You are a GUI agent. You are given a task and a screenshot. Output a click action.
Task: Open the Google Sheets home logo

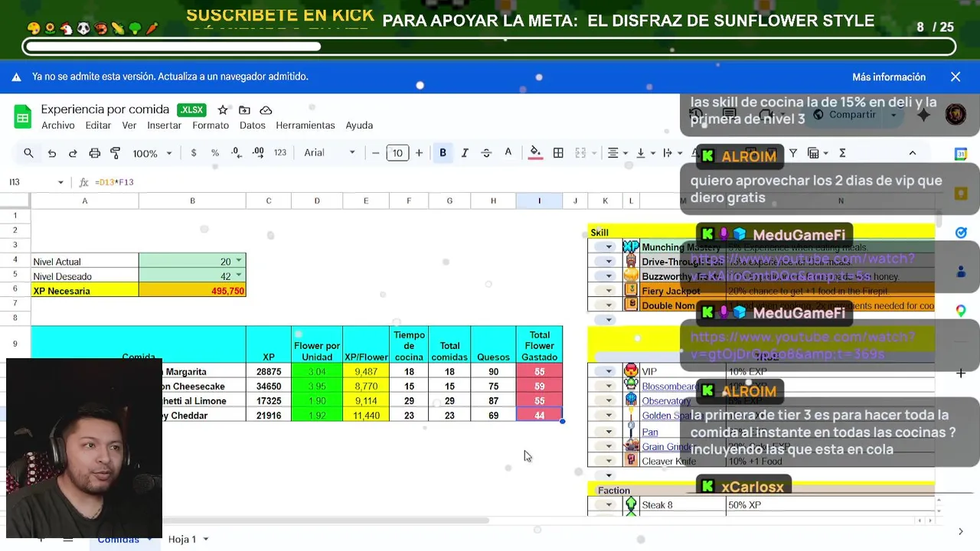23,117
